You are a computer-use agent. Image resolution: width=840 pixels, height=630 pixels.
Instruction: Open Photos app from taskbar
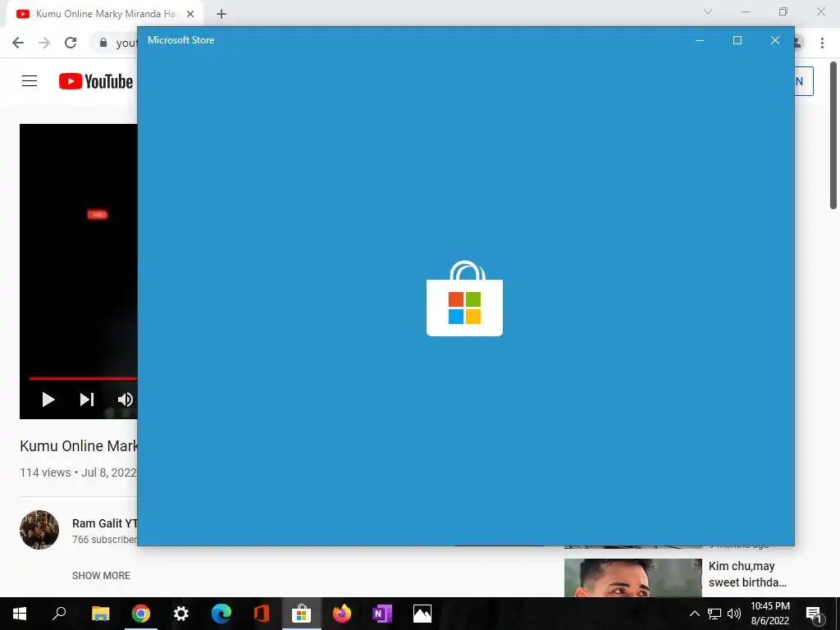pyautogui.click(x=422, y=614)
